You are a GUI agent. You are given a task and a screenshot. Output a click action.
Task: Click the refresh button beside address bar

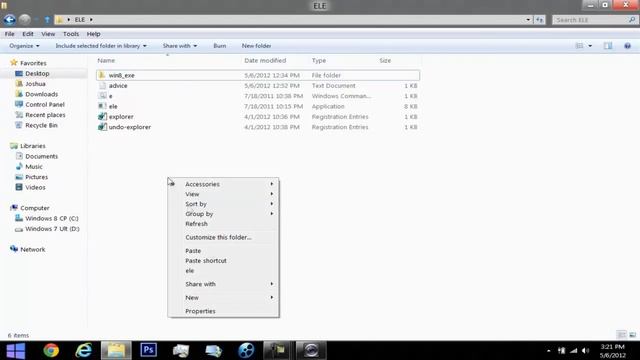point(540,20)
